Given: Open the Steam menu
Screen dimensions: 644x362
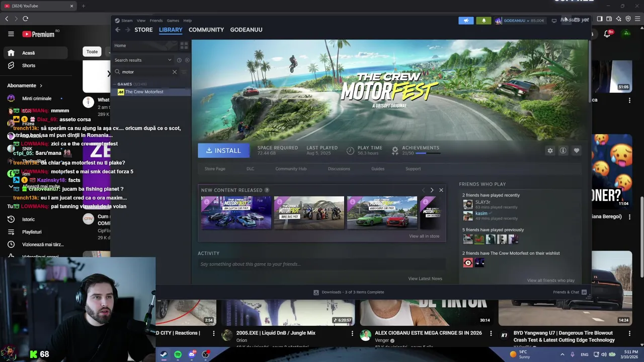Looking at the screenshot, I should pyautogui.click(x=126, y=21).
